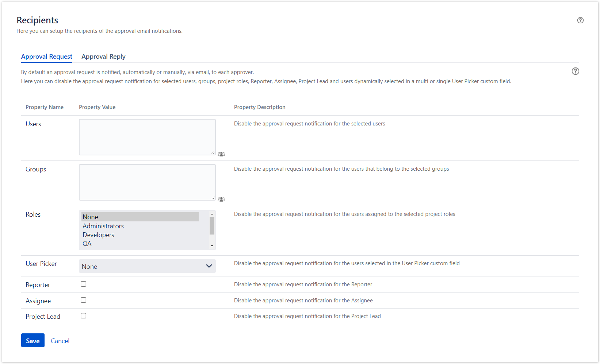Switch to the Approval Reply tab
This screenshot has height=364, width=600.
[x=103, y=57]
